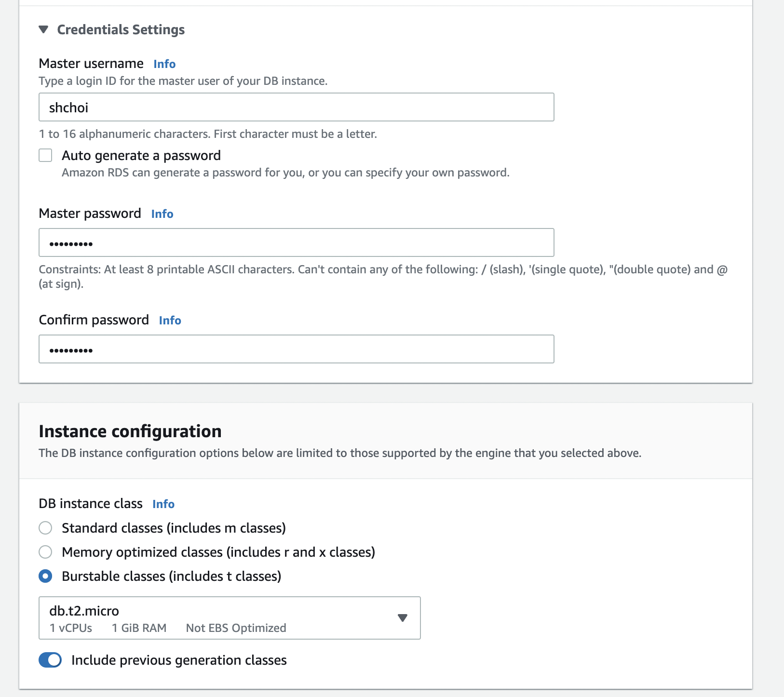Check Auto generate a password checkbox
The width and height of the screenshot is (784, 697).
click(x=45, y=155)
